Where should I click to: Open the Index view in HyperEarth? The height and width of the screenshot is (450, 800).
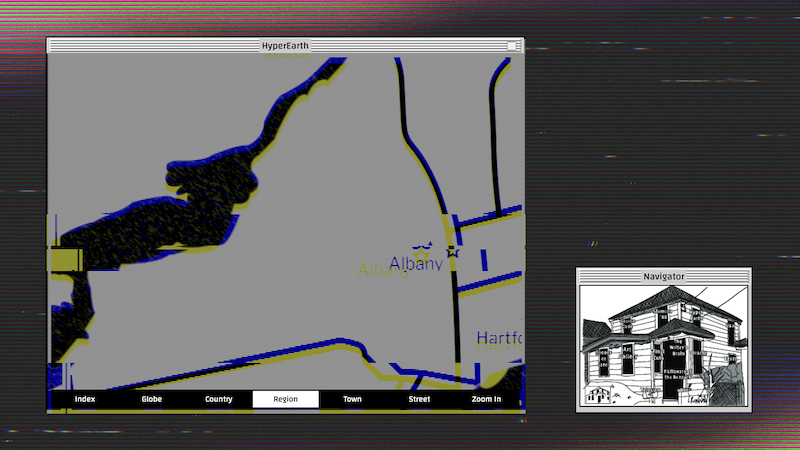[85, 400]
